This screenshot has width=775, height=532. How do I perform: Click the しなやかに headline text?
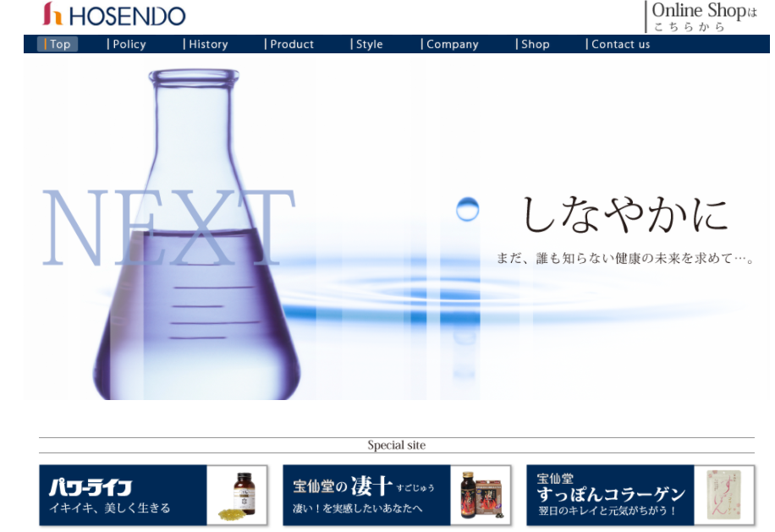[x=624, y=214]
